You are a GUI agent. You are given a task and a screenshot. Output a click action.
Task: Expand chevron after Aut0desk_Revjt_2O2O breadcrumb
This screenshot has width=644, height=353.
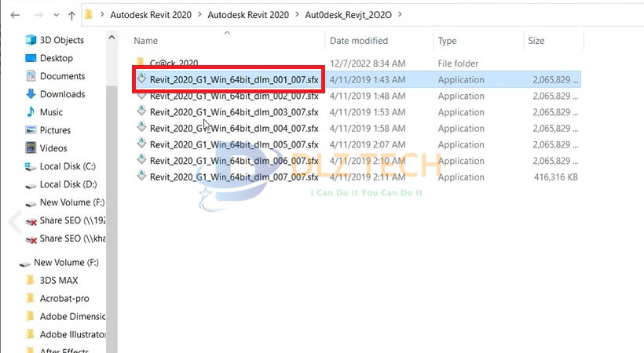pyautogui.click(x=400, y=15)
